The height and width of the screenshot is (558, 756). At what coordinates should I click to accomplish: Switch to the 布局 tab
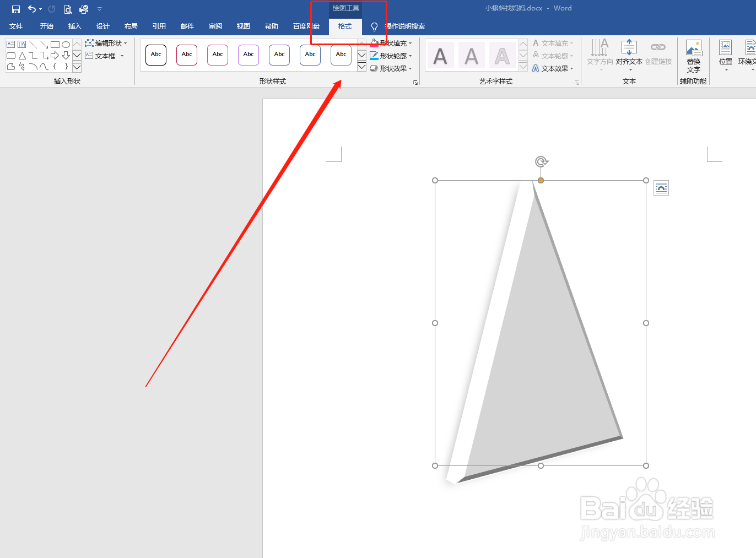[131, 26]
